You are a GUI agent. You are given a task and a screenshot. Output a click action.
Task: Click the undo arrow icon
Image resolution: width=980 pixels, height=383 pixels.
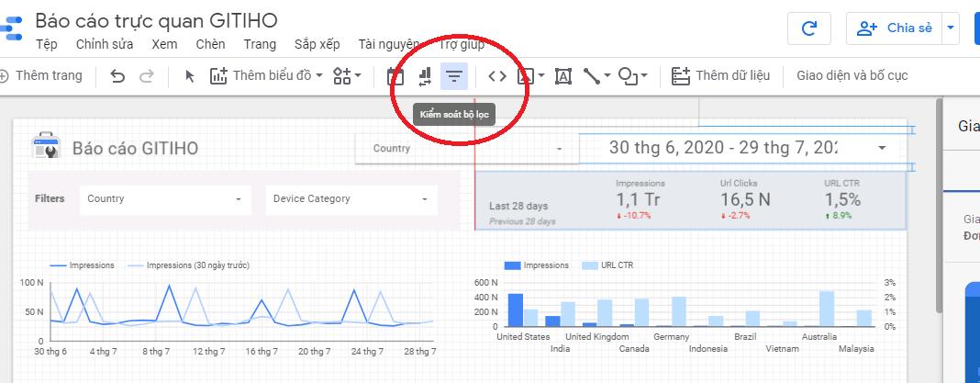tap(117, 76)
